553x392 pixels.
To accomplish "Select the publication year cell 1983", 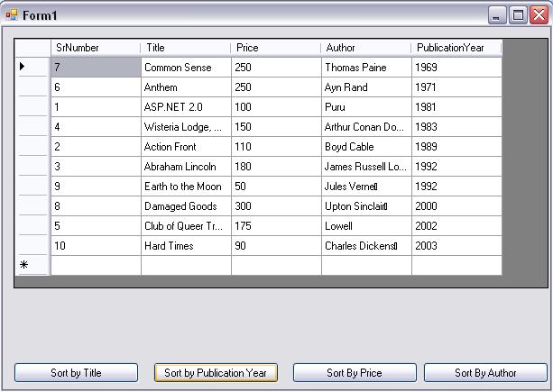I will point(457,127).
